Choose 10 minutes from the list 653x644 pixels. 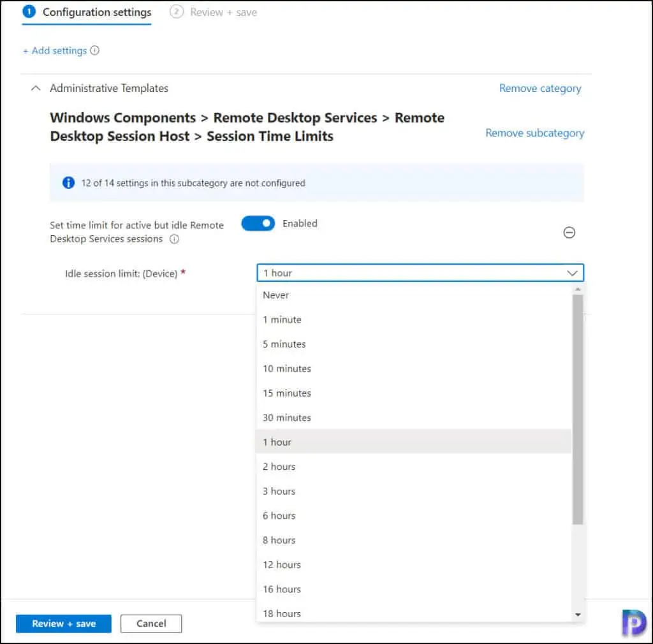(413, 369)
